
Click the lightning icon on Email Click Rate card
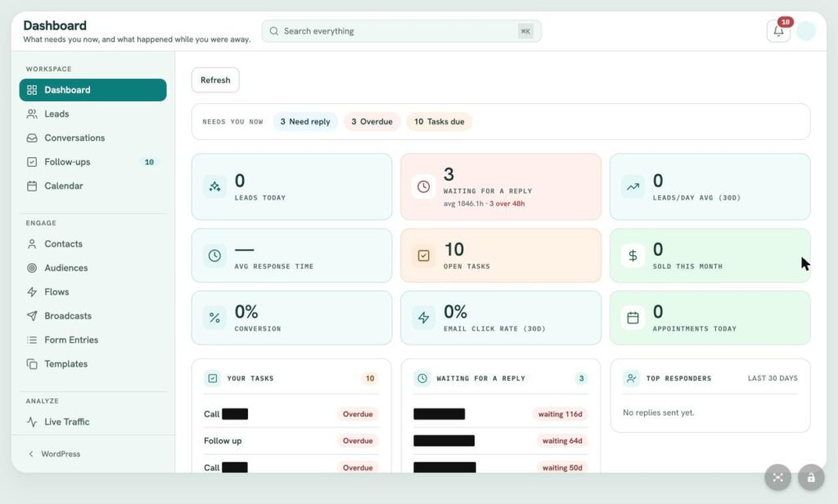[423, 317]
